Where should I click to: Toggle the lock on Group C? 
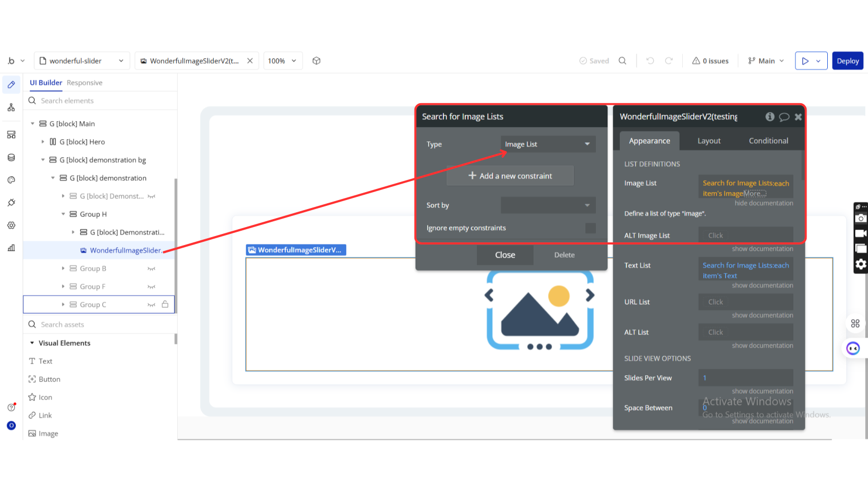(x=165, y=304)
